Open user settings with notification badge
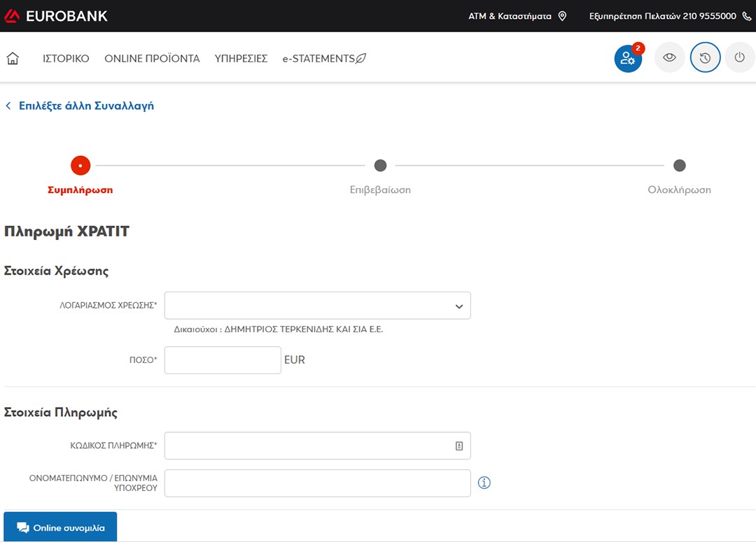This screenshot has height=542, width=756. [628, 59]
